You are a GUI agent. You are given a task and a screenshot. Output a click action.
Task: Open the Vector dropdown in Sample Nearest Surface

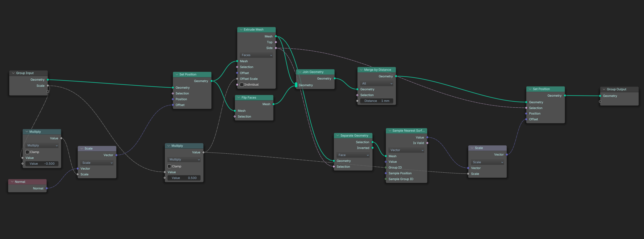coord(407,150)
